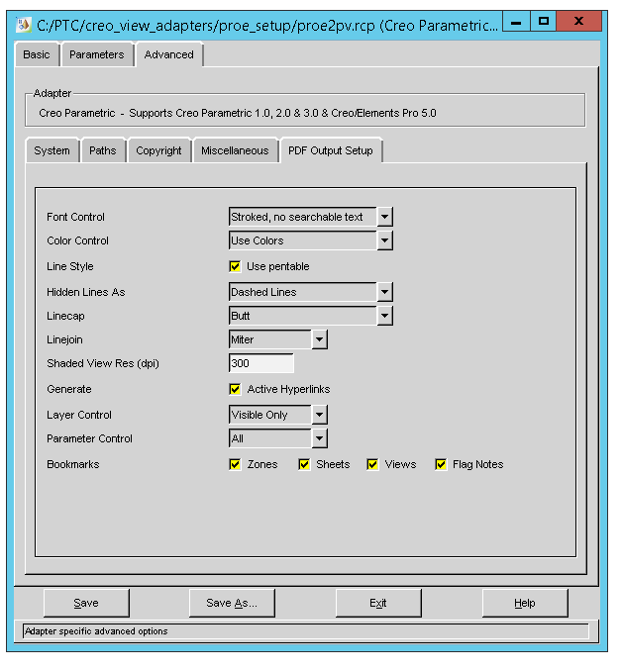Viewport: 622px width, 672px height.
Task: Toggle the Flag Notes bookmark checkbox
Action: pos(441,464)
